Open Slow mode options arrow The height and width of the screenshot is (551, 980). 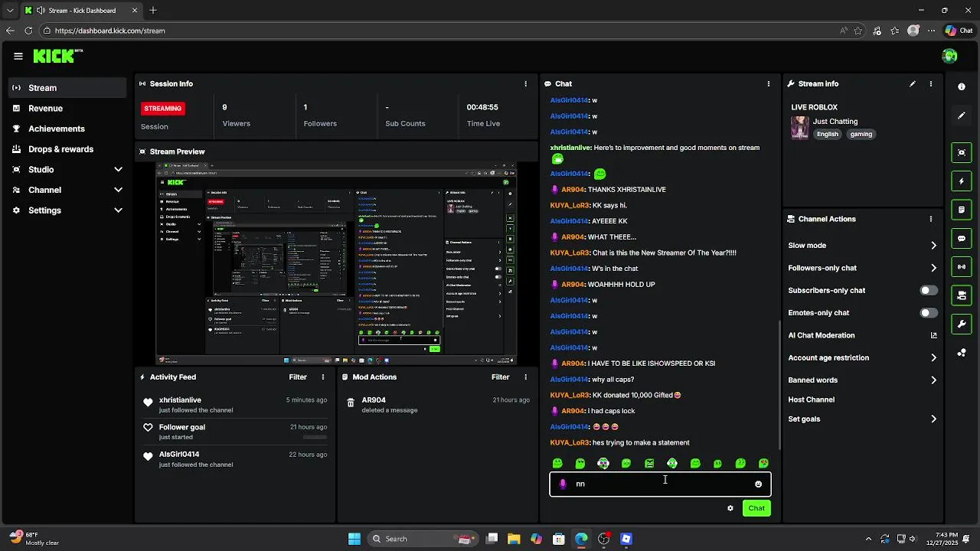coord(933,246)
